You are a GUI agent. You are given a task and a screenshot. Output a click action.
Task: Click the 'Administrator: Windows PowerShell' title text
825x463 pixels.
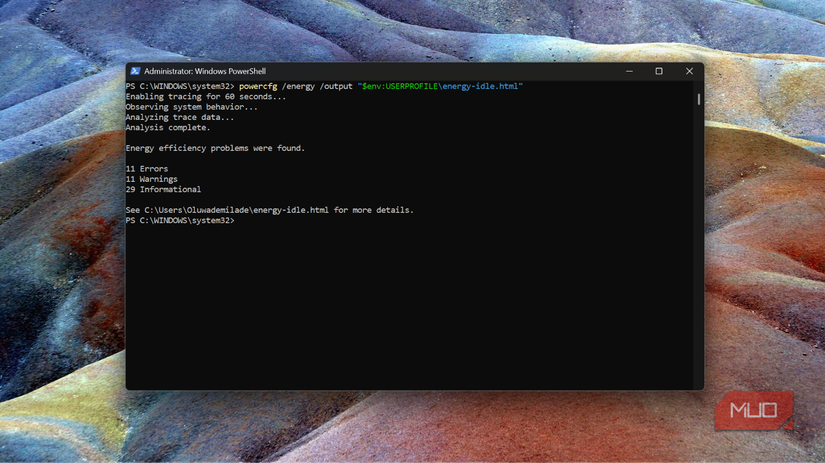pos(205,71)
